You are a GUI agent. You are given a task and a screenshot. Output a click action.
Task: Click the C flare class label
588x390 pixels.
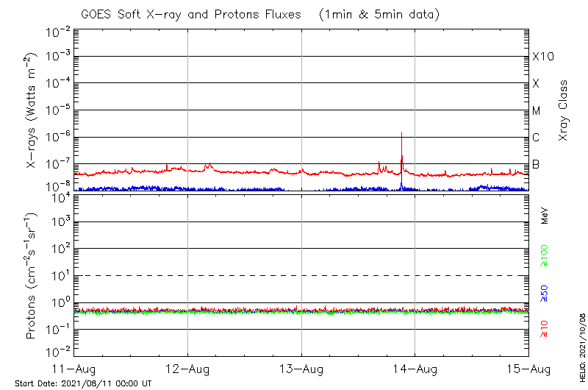click(537, 138)
